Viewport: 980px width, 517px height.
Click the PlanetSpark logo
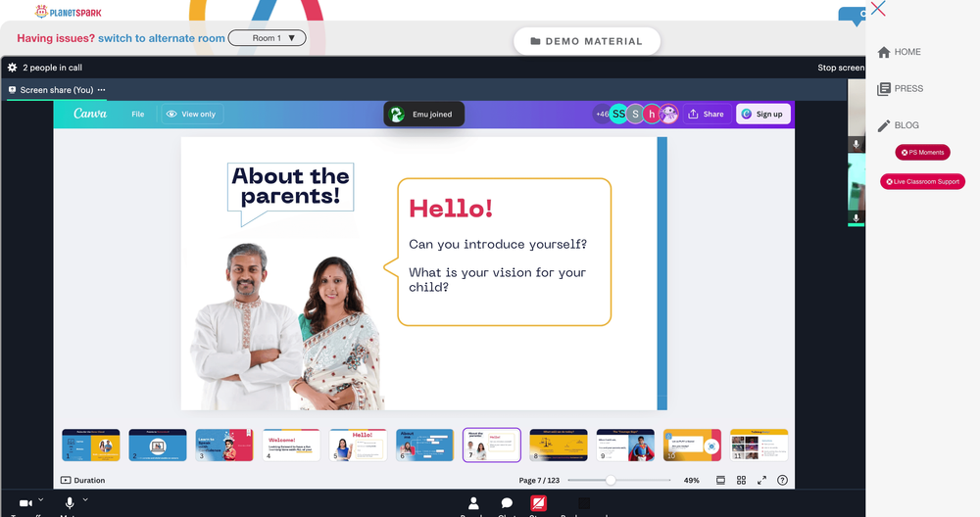pos(68,11)
